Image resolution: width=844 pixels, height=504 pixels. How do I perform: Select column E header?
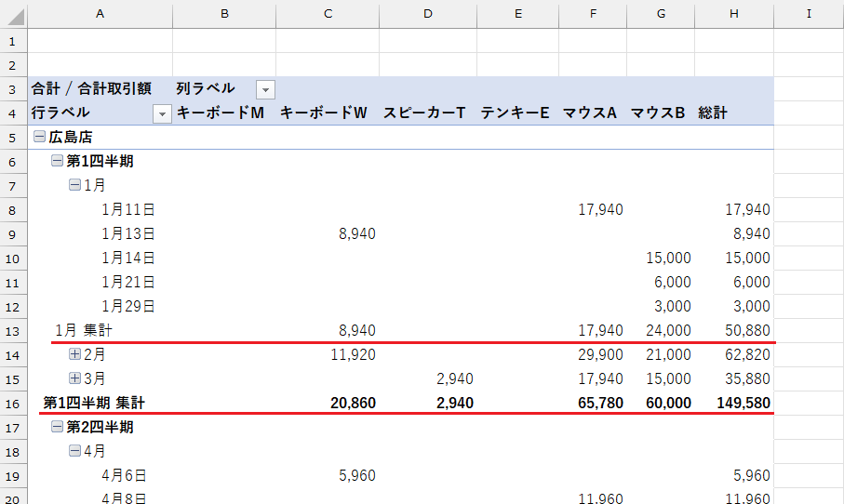pyautogui.click(x=517, y=14)
